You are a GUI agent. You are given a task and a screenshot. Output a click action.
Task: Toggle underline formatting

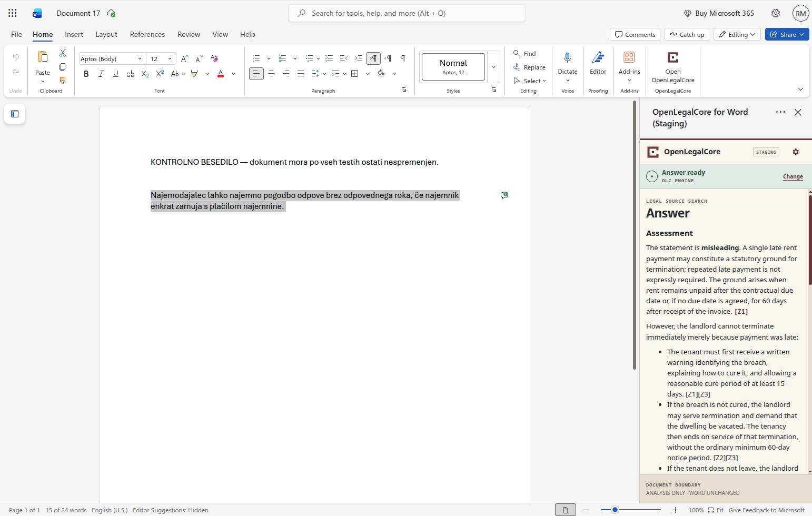[116, 74]
